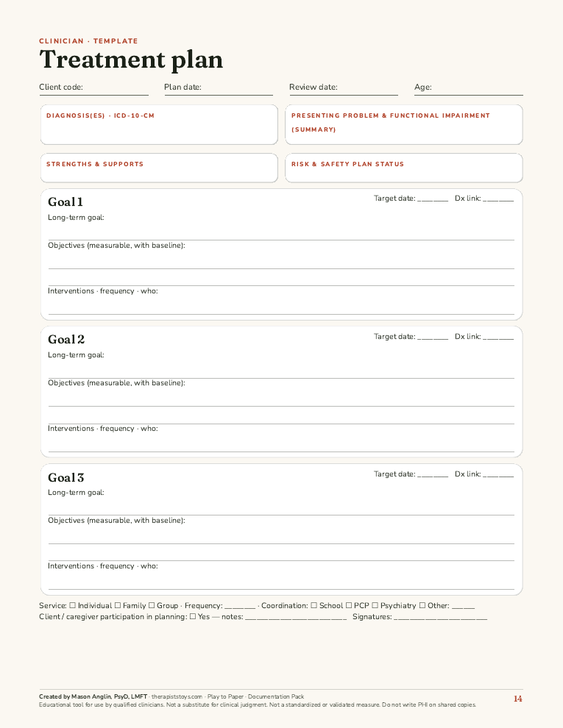
Task: Check the Other coordination box
Action: pyautogui.click(x=422, y=605)
